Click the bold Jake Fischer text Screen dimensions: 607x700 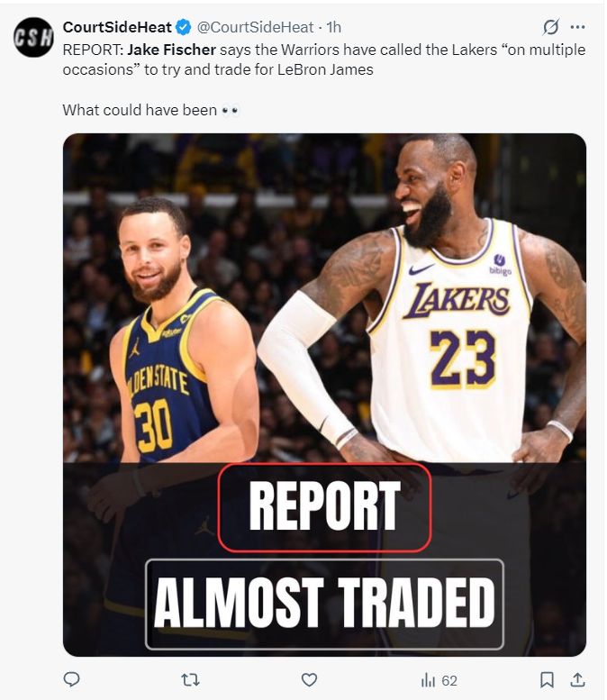coord(172,50)
